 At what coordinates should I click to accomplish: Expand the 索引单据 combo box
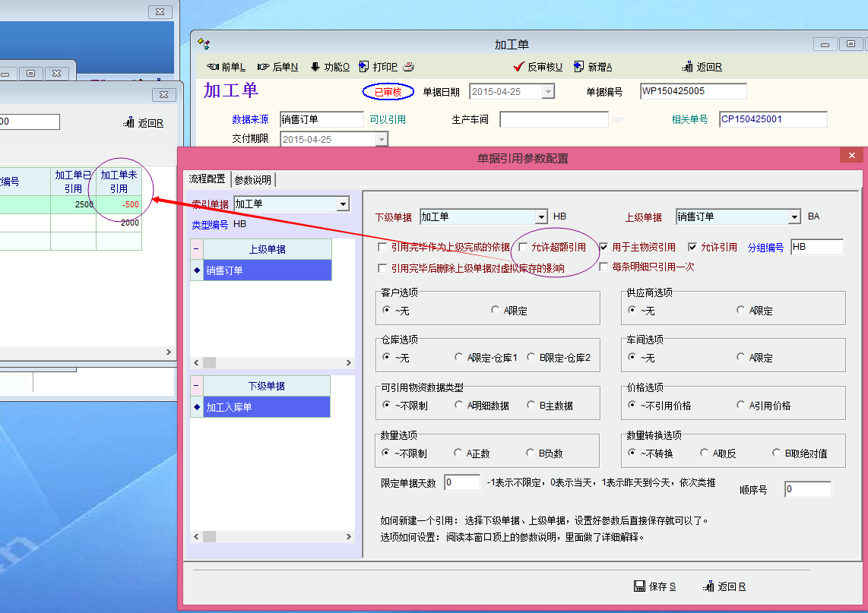[343, 204]
